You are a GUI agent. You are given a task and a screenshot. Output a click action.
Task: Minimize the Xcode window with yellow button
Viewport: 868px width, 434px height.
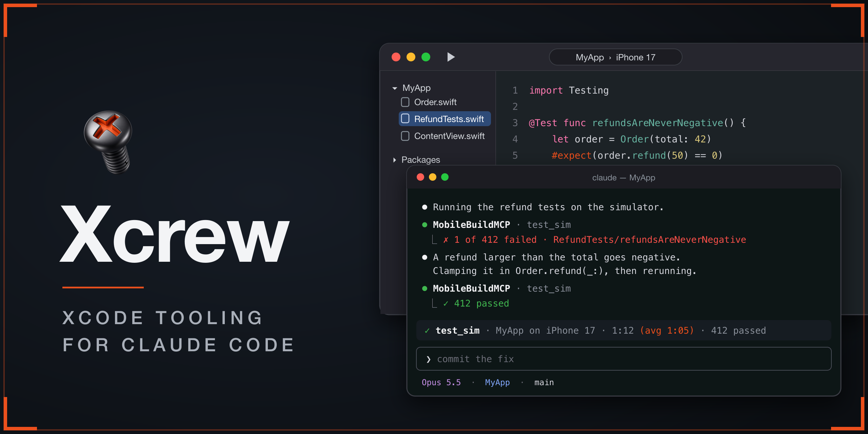click(411, 57)
